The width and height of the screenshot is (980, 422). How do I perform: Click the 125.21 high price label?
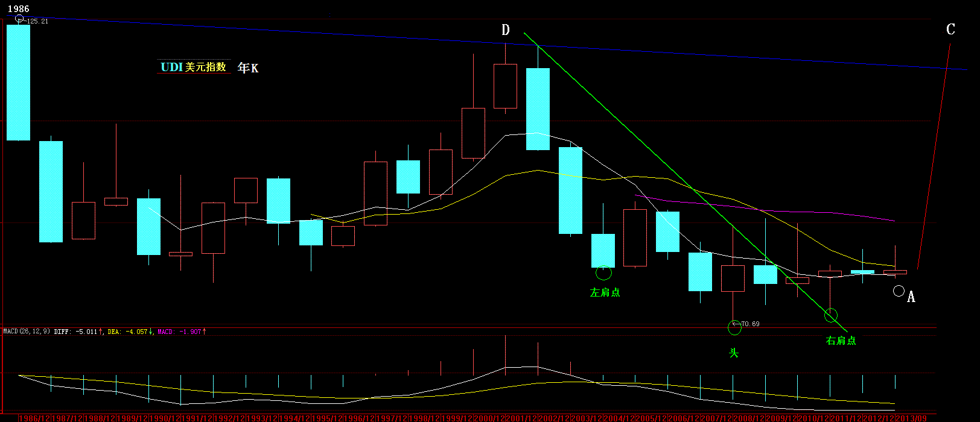pyautogui.click(x=37, y=21)
